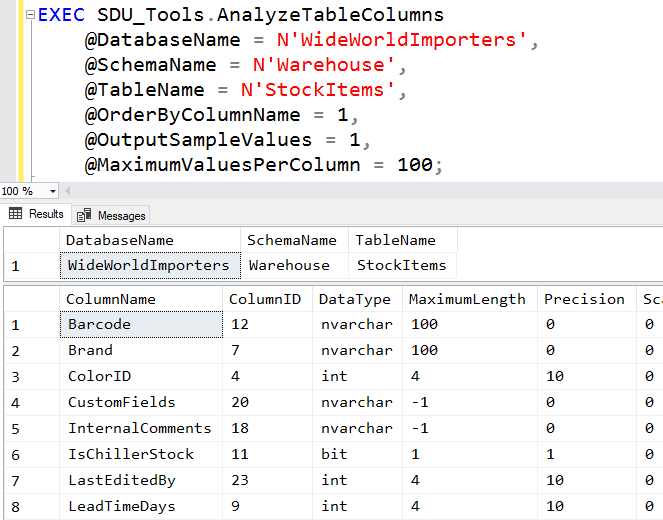
Task: Select the int data type for ColorID
Action: (357, 376)
